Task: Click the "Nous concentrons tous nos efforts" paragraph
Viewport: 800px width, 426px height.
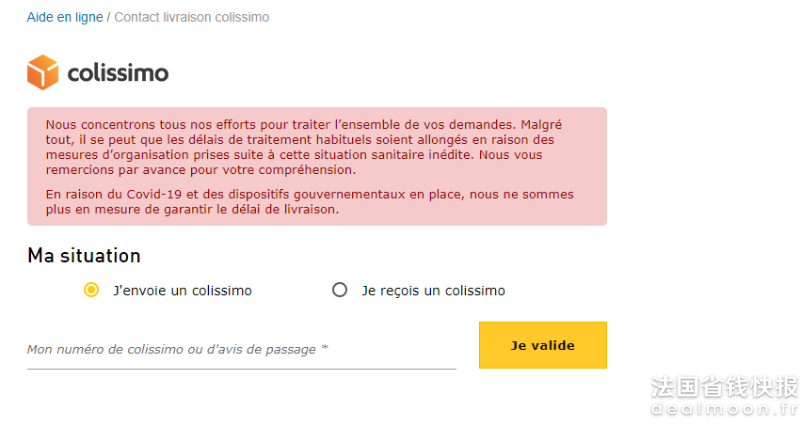Action: [x=304, y=147]
